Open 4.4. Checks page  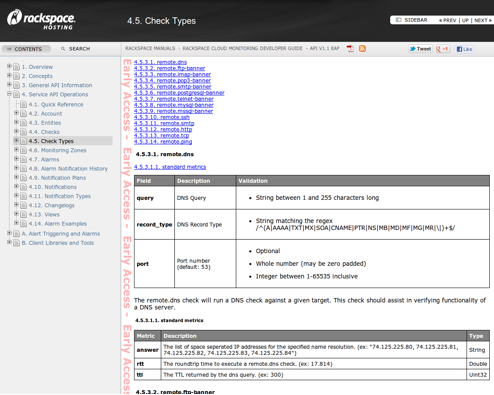point(44,132)
